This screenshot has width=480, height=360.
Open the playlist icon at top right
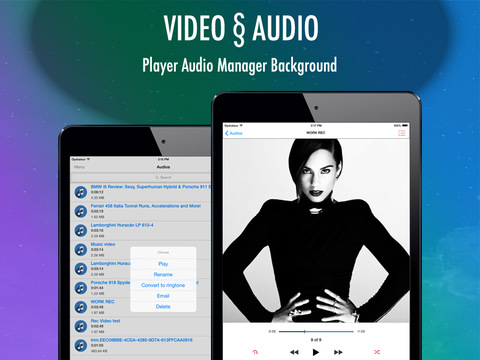click(x=402, y=133)
